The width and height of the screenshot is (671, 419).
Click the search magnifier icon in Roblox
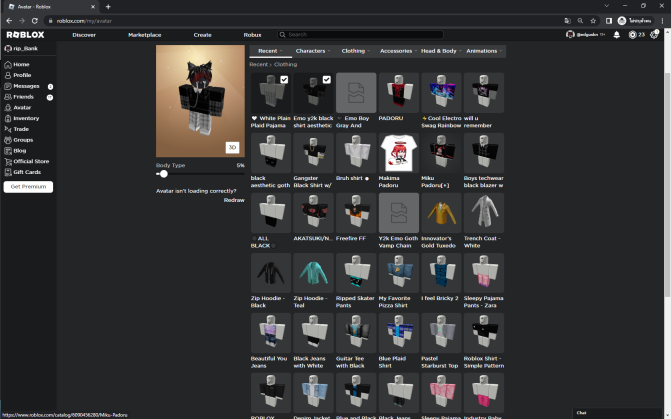click(x=282, y=35)
